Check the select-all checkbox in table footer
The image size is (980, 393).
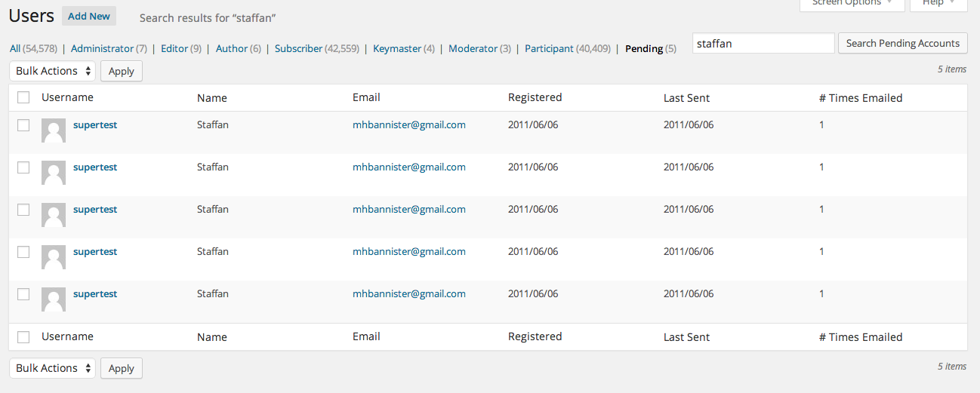tap(23, 337)
